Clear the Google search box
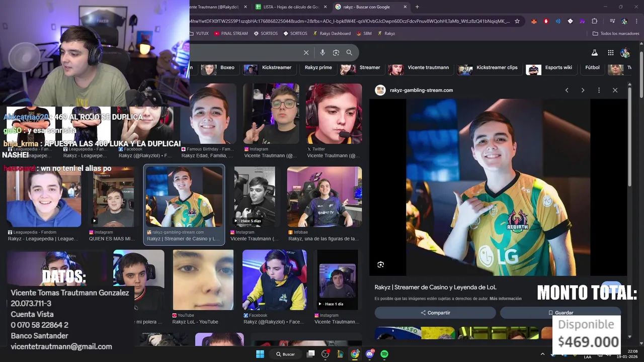 pyautogui.click(x=306, y=52)
